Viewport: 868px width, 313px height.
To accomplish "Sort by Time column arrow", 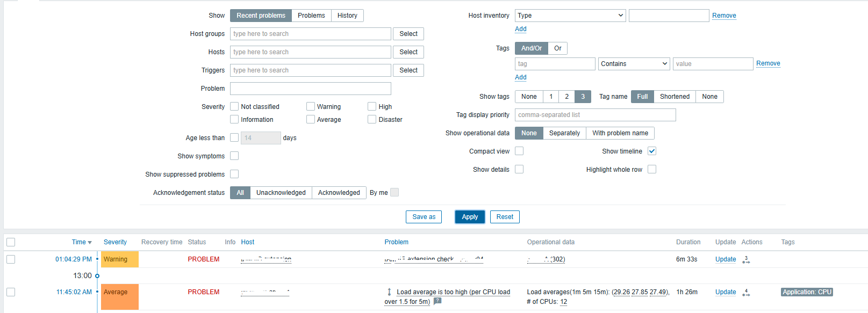I will pos(89,243).
